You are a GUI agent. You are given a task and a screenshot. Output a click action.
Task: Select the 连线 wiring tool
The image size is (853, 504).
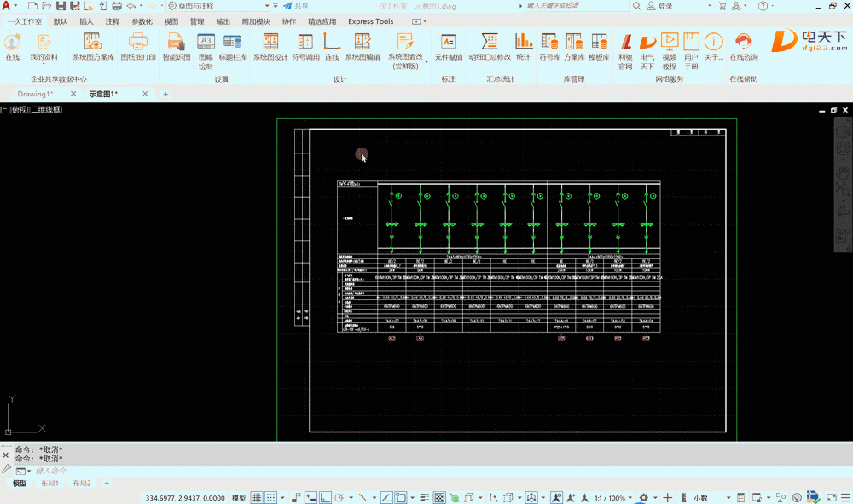[x=332, y=47]
